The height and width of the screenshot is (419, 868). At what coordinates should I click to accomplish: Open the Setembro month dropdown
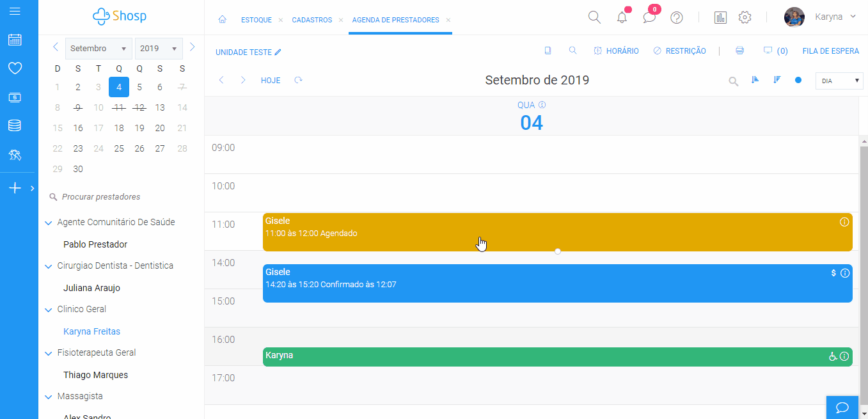pos(99,49)
